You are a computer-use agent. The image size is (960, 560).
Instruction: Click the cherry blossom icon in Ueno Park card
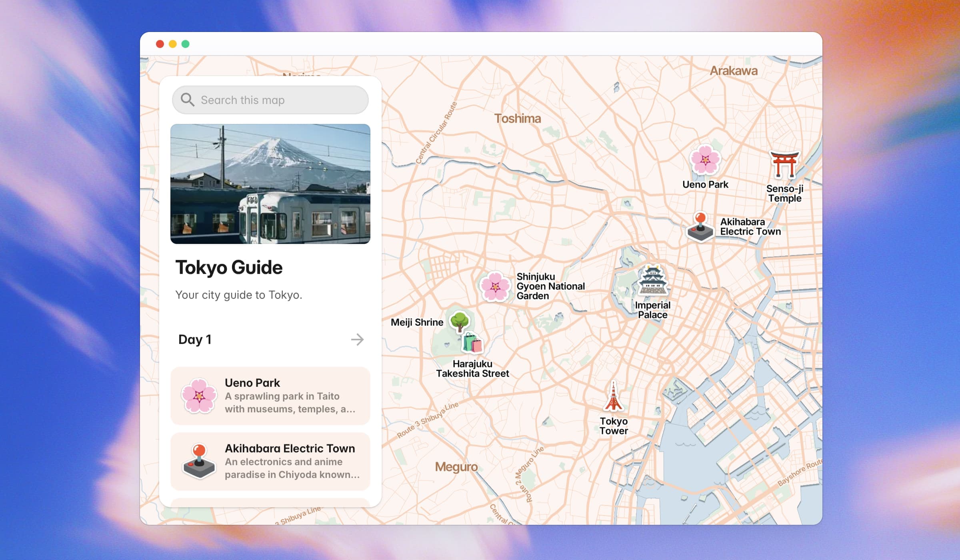[x=199, y=396]
